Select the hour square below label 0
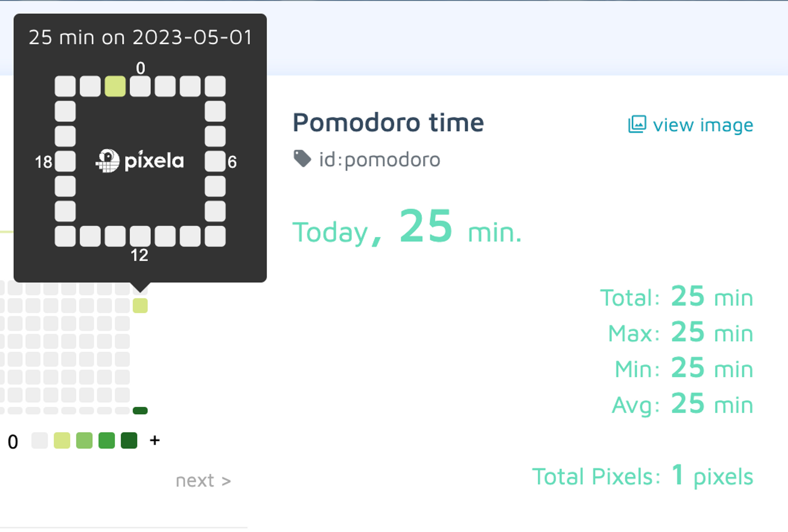 [x=140, y=86]
